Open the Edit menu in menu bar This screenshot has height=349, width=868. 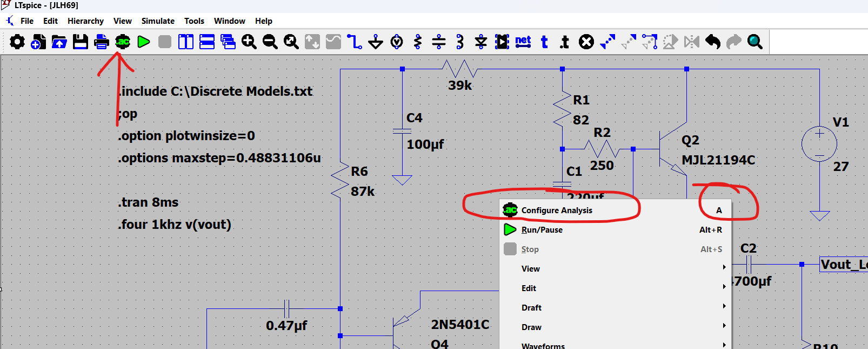(x=50, y=21)
